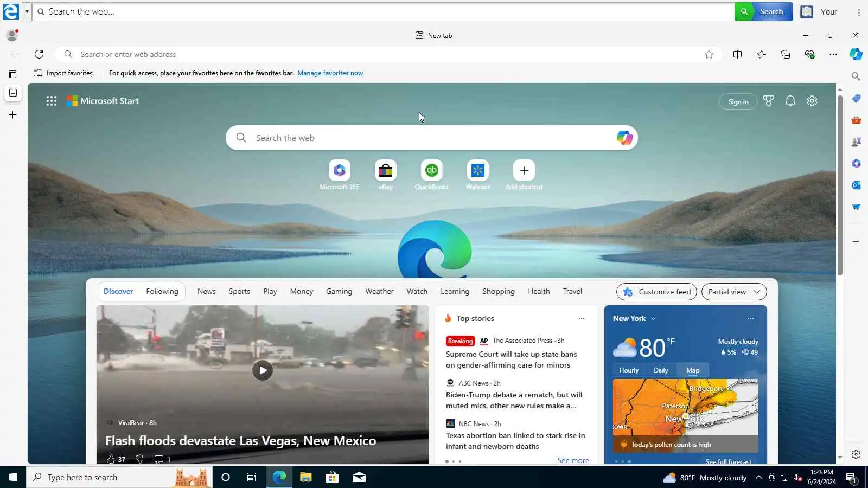Switch to the Following feed tab
This screenshot has width=868, height=488.
162,292
